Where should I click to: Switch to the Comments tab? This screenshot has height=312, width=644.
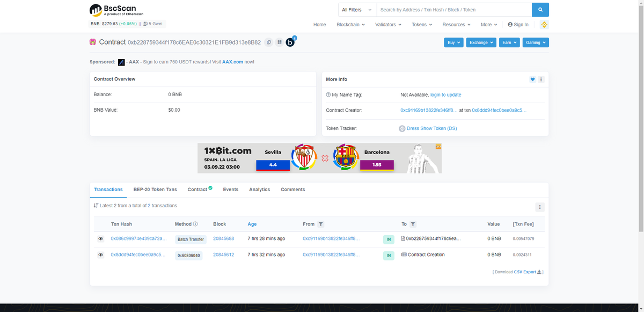[293, 190]
